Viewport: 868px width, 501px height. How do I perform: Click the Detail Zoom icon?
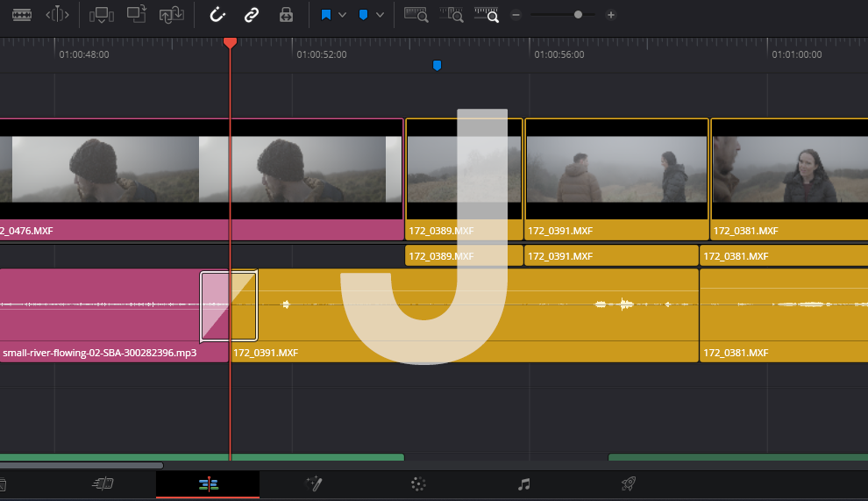(x=451, y=15)
